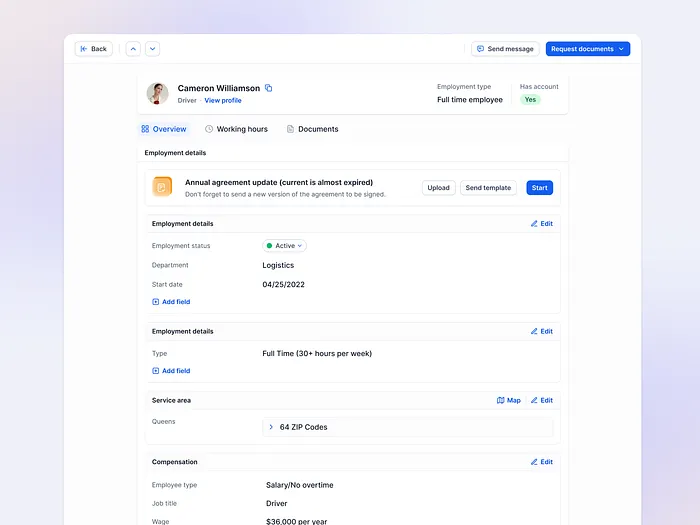Copy name icon beside Cameron Williamson

click(268, 88)
